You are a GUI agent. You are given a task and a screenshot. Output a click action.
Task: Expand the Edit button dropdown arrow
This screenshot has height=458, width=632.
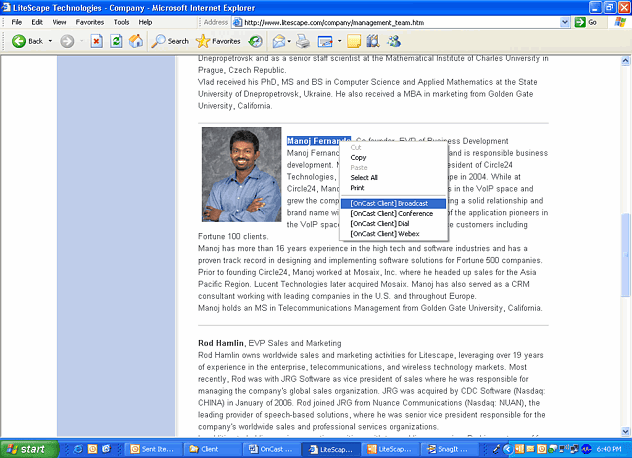pyautogui.click(x=339, y=41)
